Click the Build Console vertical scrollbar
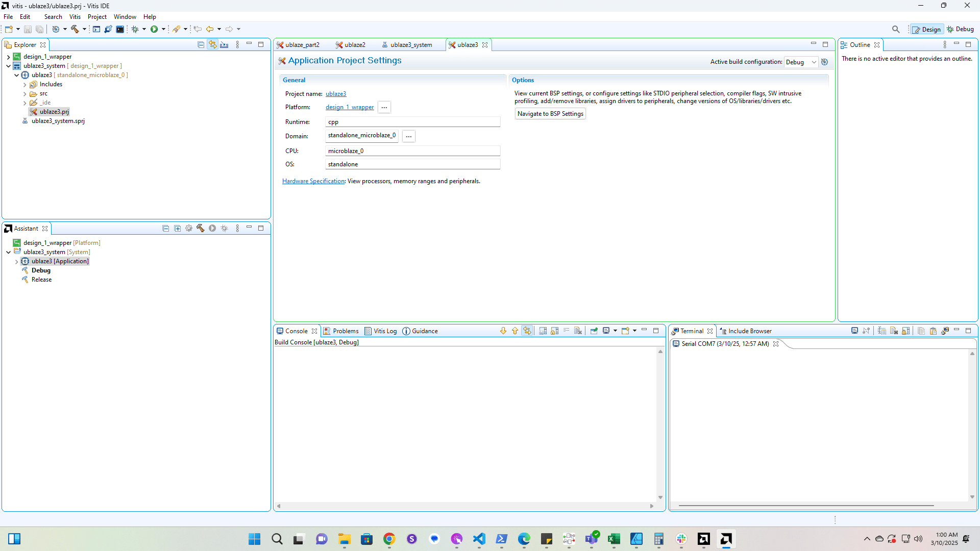Viewport: 980px width, 551px height. pos(660,423)
